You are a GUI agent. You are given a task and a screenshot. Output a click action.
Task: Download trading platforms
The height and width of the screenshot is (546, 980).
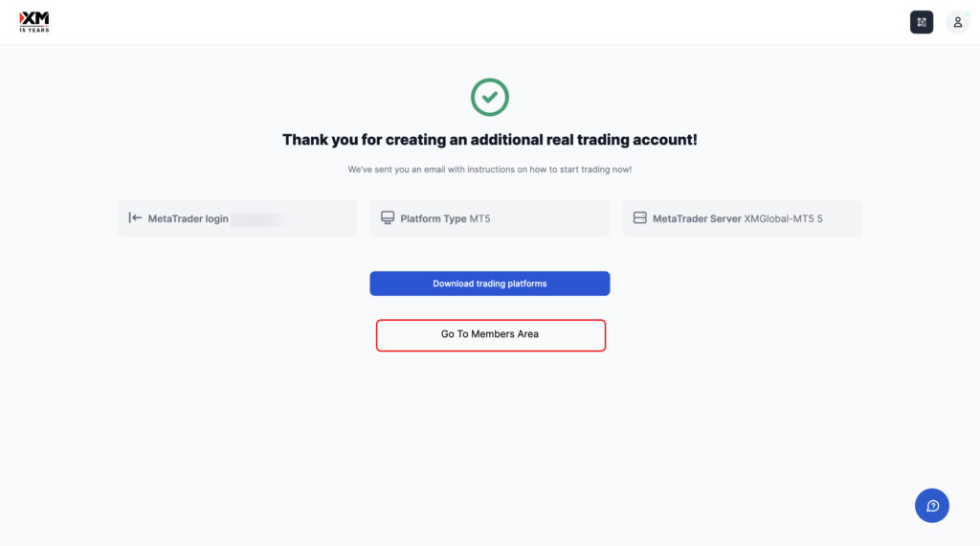pos(489,284)
